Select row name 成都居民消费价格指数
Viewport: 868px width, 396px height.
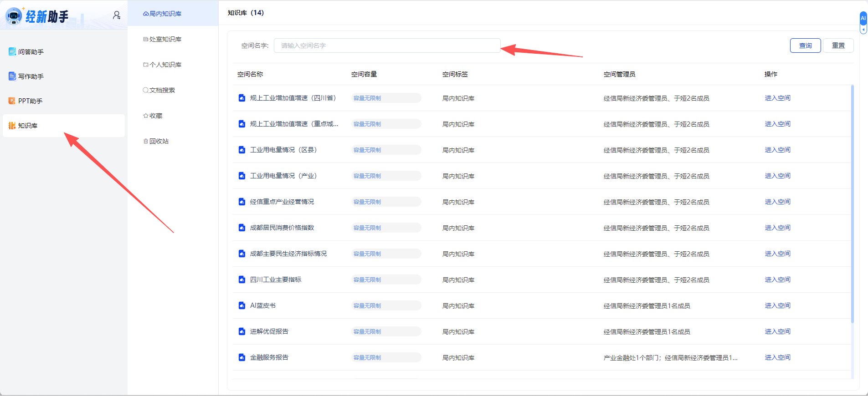[x=282, y=228]
